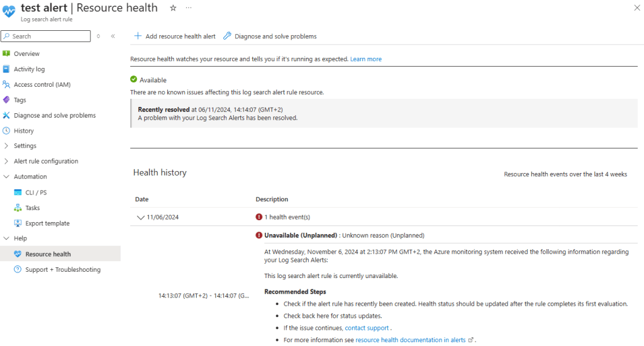Open CLI / PS icon under Automation
The width and height of the screenshot is (644, 346).
pos(18,193)
